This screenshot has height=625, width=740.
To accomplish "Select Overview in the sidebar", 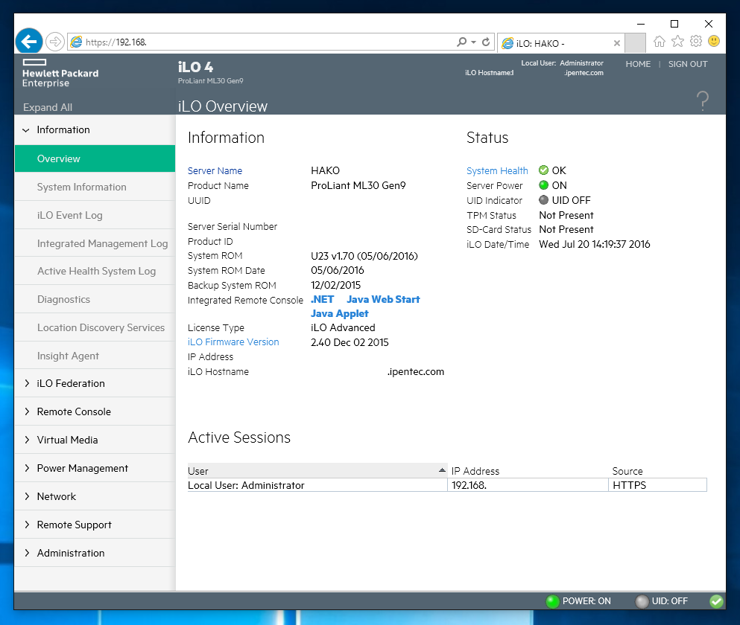I will pyautogui.click(x=95, y=159).
